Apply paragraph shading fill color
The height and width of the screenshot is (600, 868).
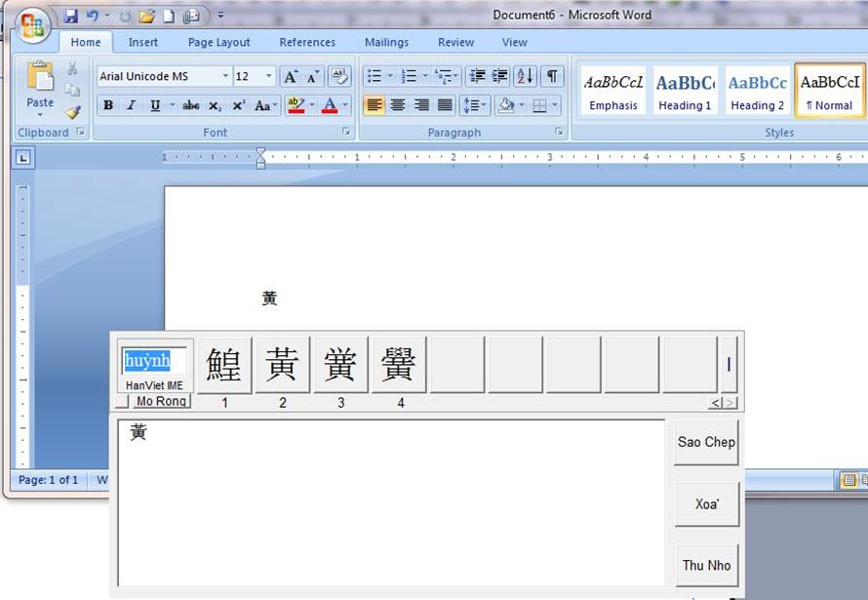506,104
